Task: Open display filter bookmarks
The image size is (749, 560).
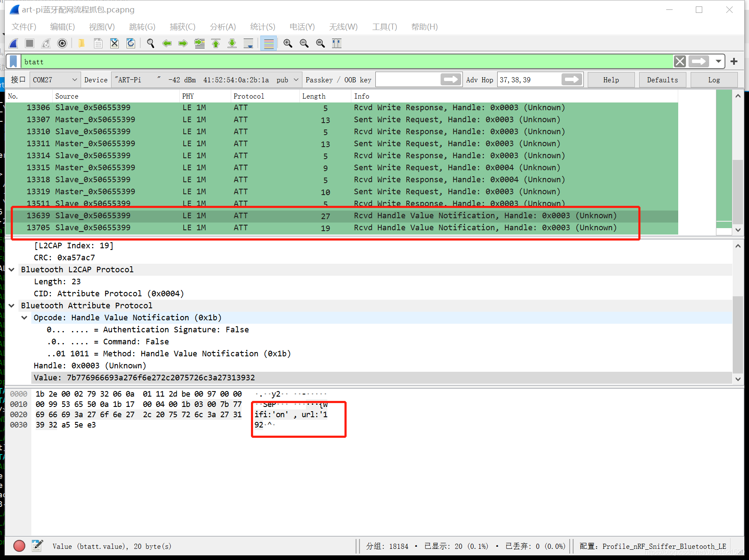Action: pos(14,61)
